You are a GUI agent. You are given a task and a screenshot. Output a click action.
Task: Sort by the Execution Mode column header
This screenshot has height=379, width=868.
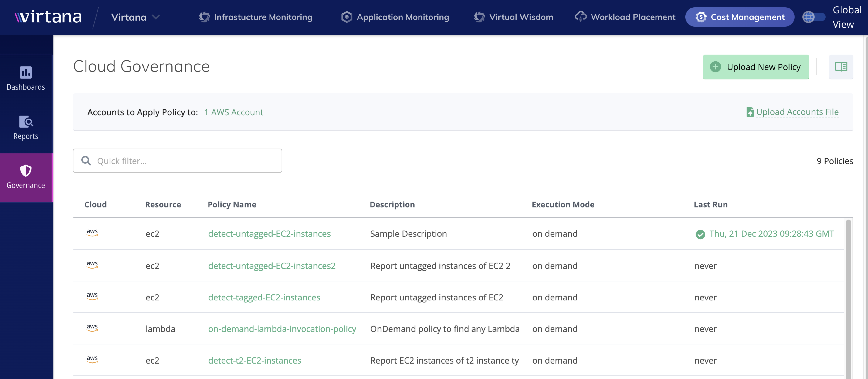coord(563,205)
